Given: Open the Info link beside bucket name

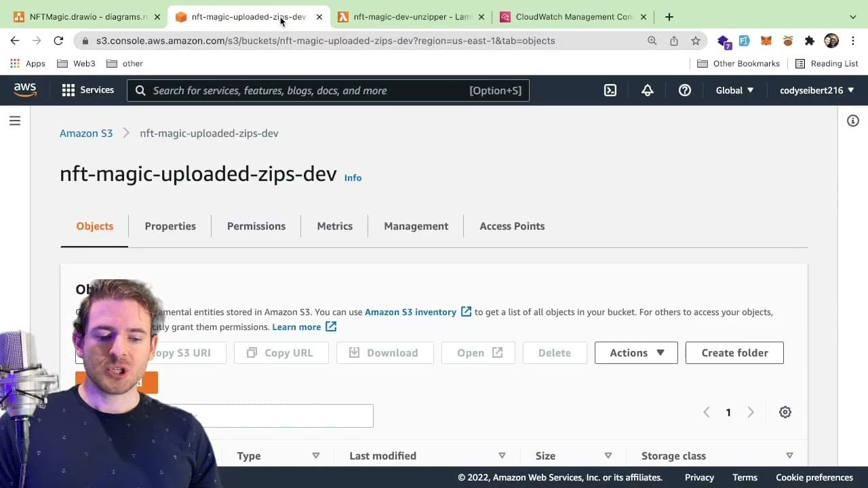Looking at the screenshot, I should pos(353,178).
